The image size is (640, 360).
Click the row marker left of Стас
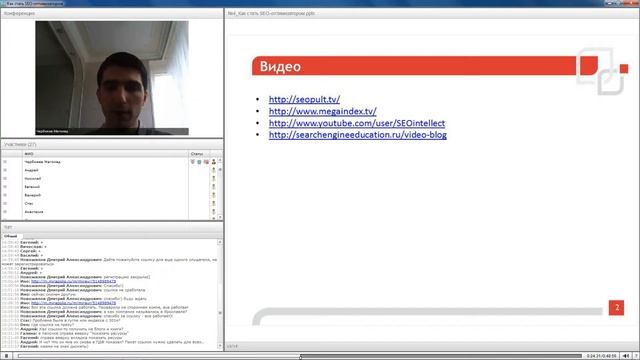(x=5, y=203)
